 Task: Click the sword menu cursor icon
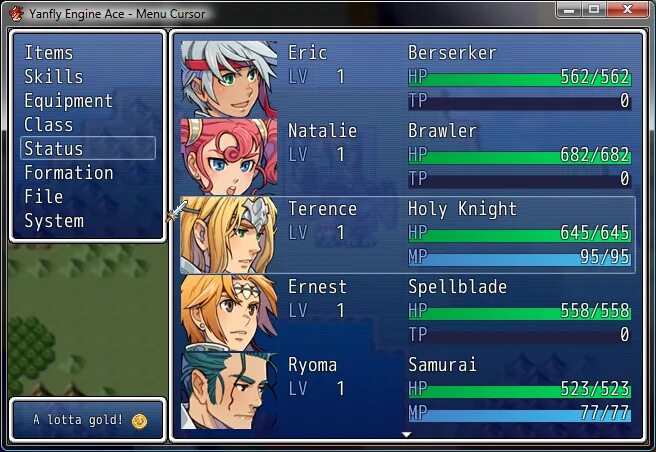[177, 211]
